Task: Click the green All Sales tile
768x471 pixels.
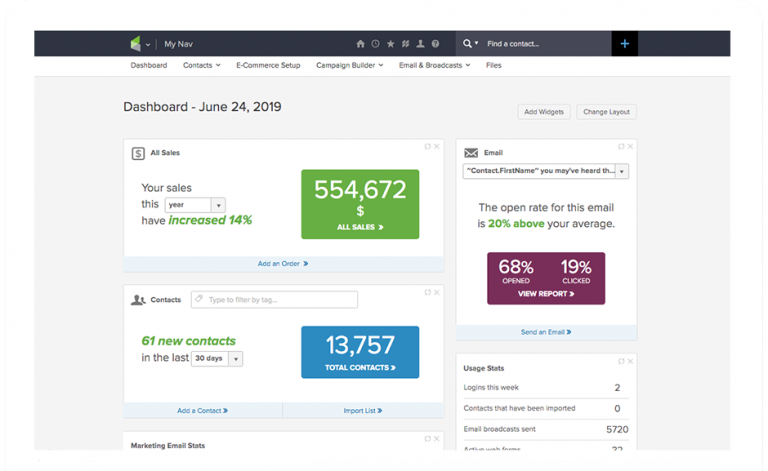Action: click(360, 204)
